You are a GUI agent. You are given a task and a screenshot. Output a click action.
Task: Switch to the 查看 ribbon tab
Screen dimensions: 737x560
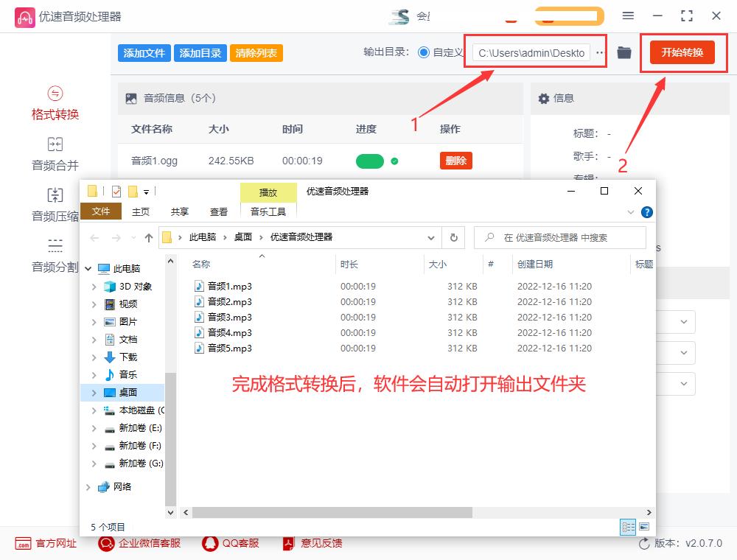(x=218, y=211)
